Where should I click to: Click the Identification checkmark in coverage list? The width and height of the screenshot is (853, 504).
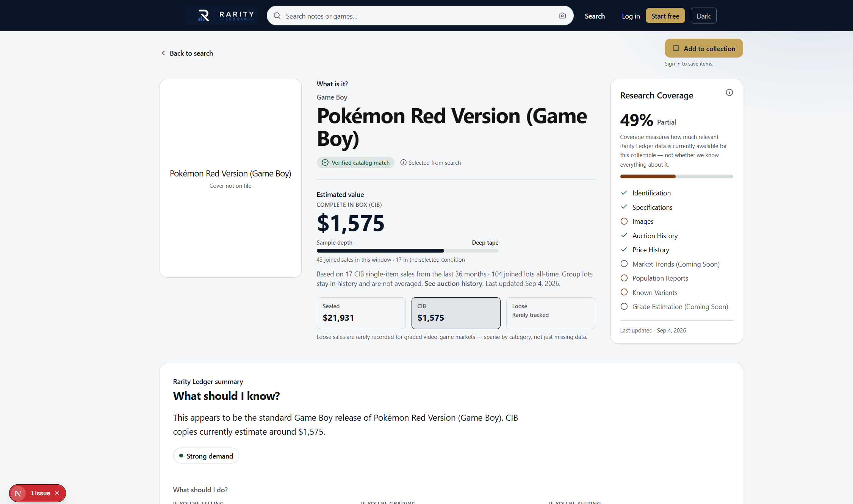[x=624, y=193]
